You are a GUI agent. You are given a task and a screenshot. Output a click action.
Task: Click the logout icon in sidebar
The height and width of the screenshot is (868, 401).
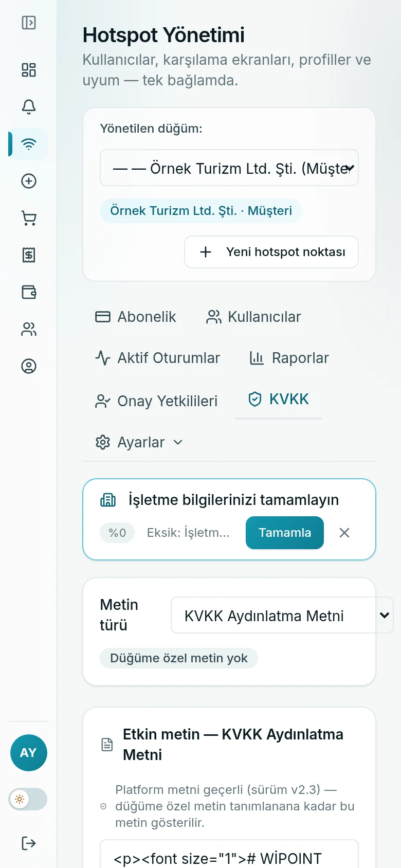29,843
